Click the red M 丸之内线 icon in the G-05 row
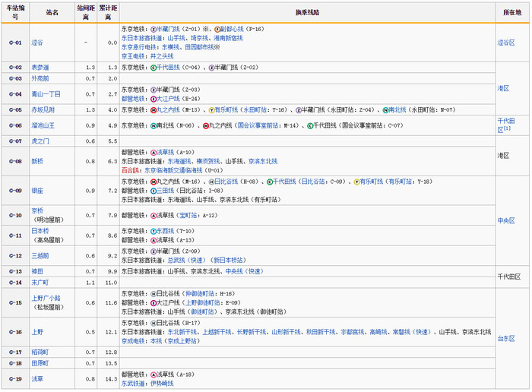The image size is (532, 392). tap(154, 110)
